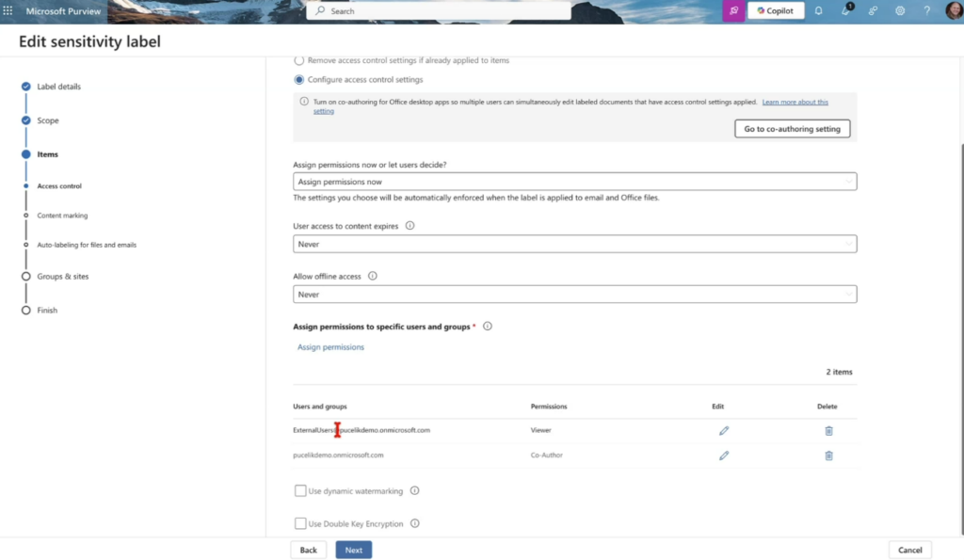Viewport: 964px width, 560px height.
Task: Select Access control sub-step
Action: pyautogui.click(x=59, y=185)
